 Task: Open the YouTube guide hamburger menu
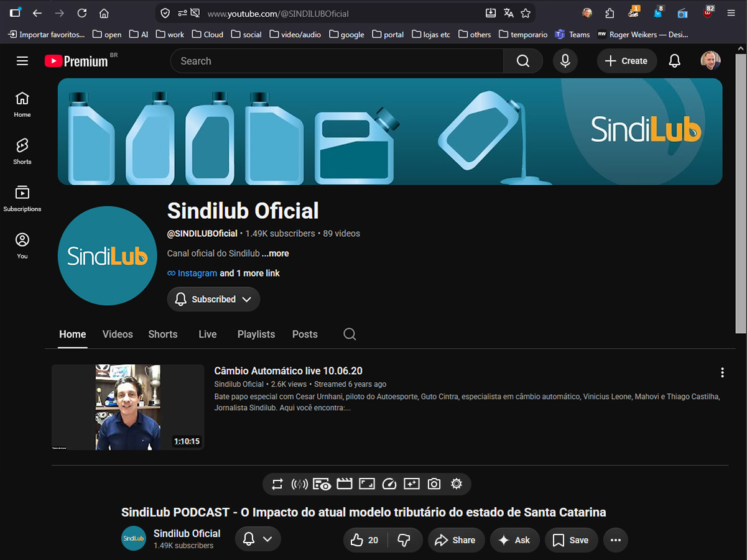coord(22,61)
